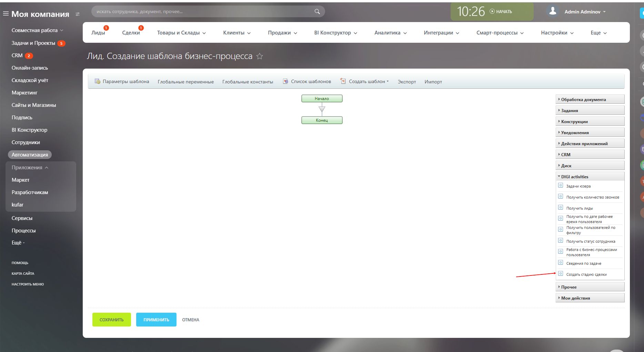Screen dimensions: 644x352
Task: Click the Параметры шаблона icon
Action: click(97, 81)
